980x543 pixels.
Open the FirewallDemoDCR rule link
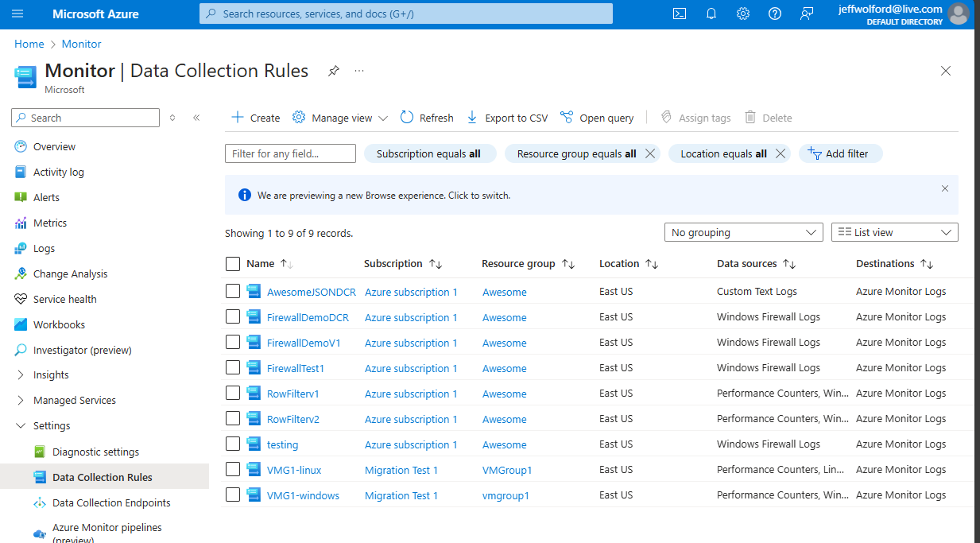(x=308, y=318)
